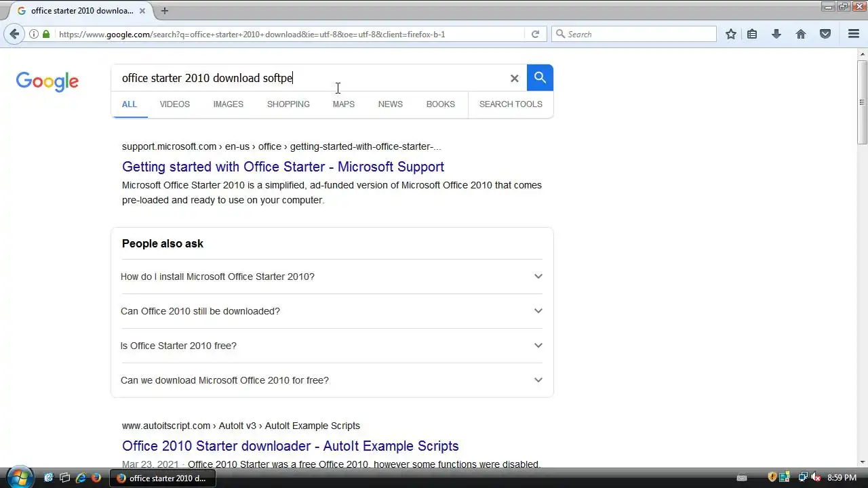Close the 'office starter 2010 download' tab

coord(141,11)
